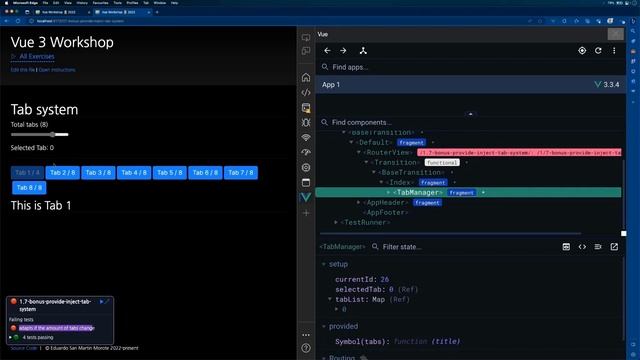Screen dimensions: 640x360
Task: Add more tools with plus icon
Action: [x=306, y=213]
